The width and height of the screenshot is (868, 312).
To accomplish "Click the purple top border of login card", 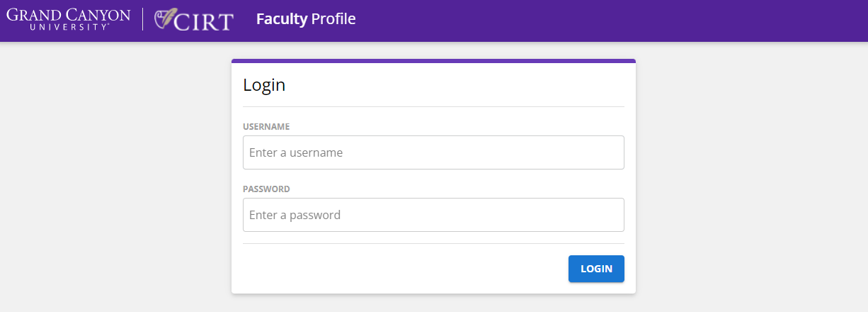I will tap(433, 61).
